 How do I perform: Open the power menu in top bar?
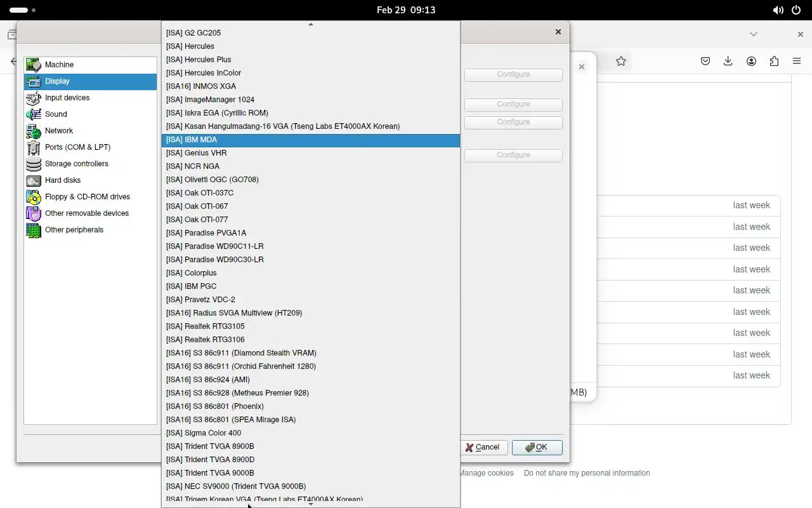pos(797,10)
